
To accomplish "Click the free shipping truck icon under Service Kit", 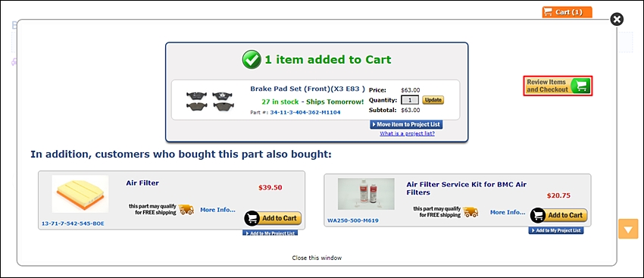I will [470, 212].
